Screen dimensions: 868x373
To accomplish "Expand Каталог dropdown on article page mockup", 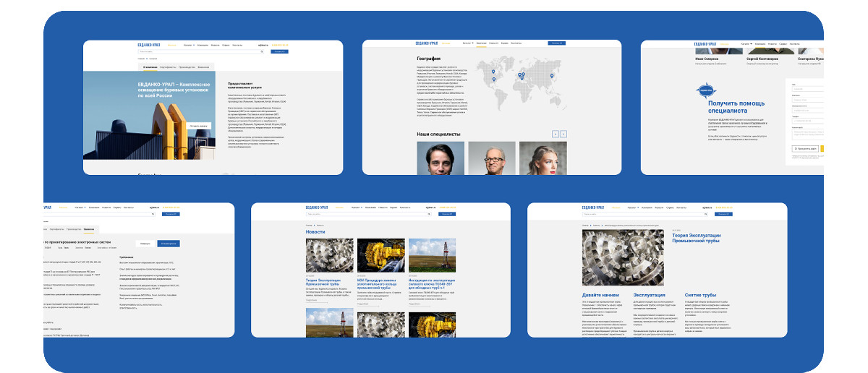I will [633, 207].
